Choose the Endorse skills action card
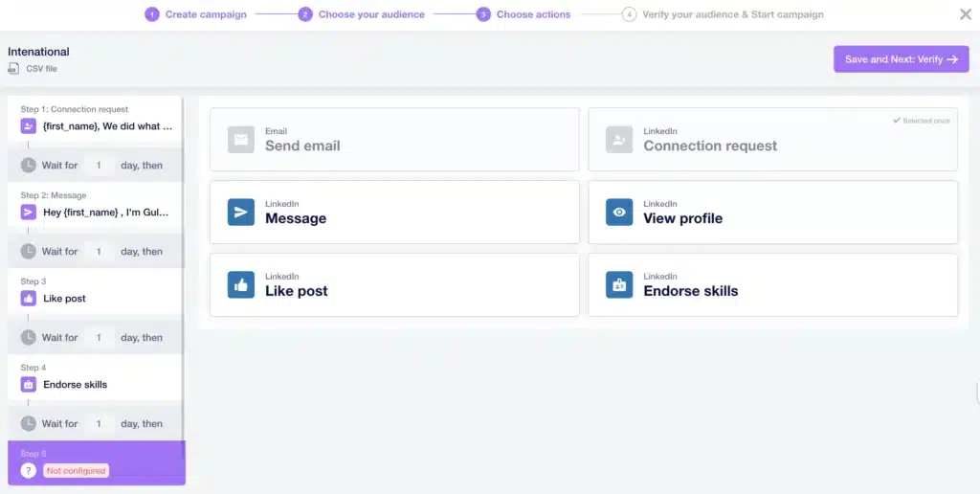The height and width of the screenshot is (494, 980). click(x=772, y=284)
